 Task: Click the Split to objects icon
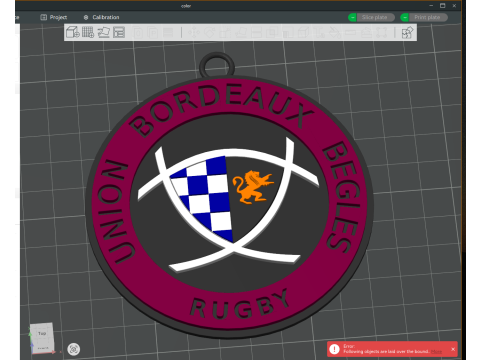tap(138, 32)
